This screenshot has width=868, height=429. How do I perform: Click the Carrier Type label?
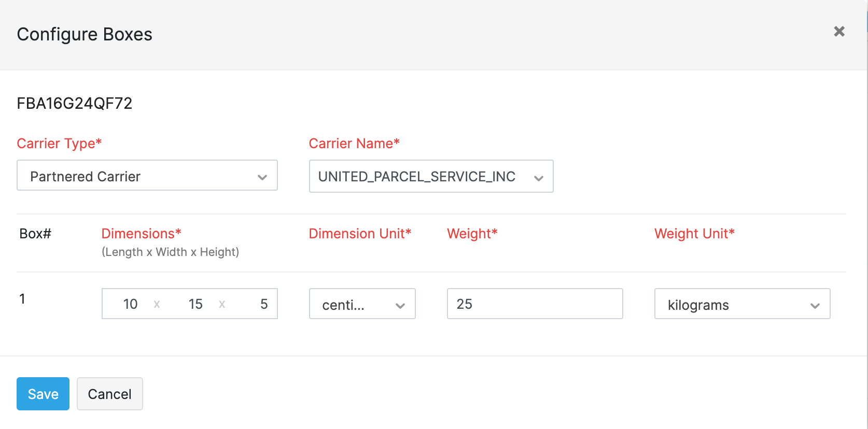pos(59,144)
